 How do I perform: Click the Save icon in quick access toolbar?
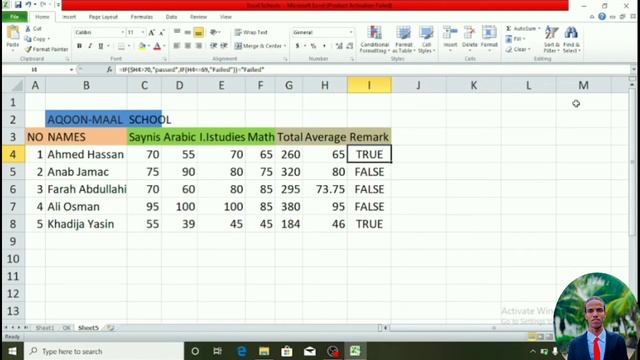tap(18, 5)
